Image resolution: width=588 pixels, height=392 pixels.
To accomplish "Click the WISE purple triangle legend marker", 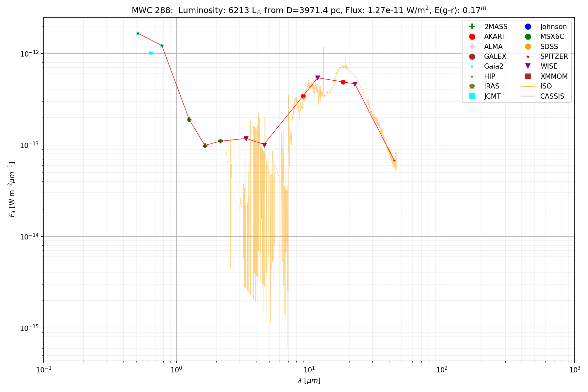I will [528, 66].
